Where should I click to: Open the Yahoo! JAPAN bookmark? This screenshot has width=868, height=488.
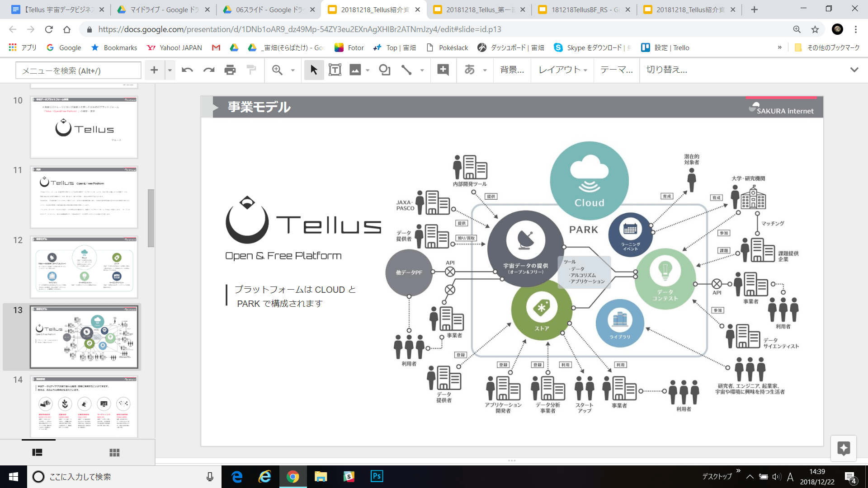[174, 47]
